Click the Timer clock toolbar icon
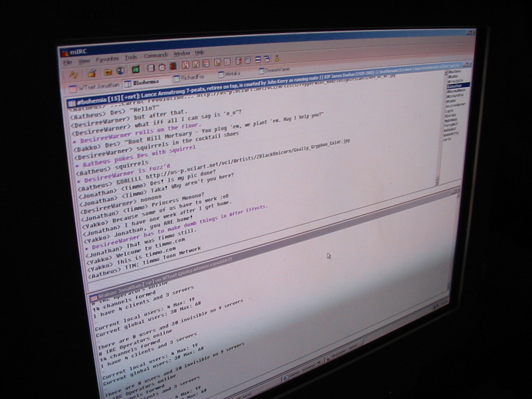Screen dimensions: 532x399 tap(162, 68)
